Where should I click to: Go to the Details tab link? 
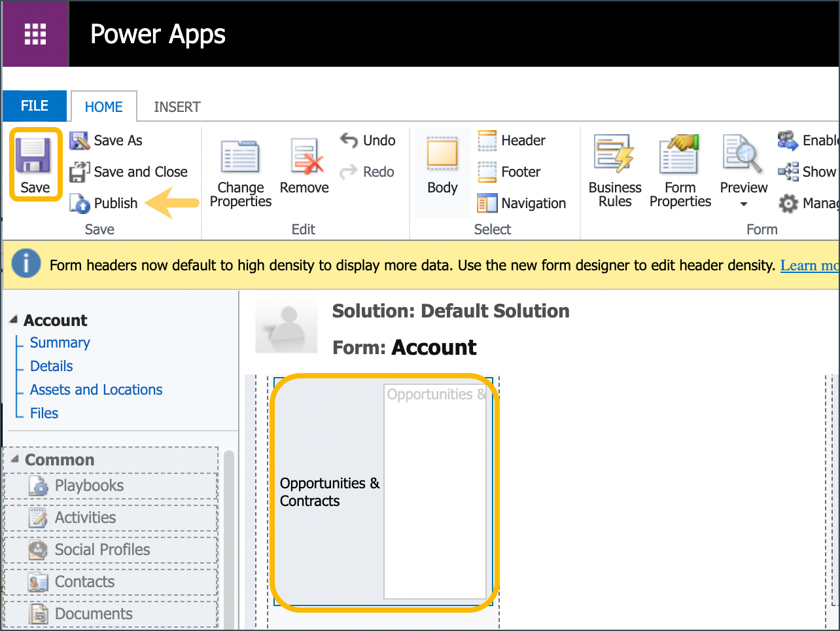pos(52,367)
